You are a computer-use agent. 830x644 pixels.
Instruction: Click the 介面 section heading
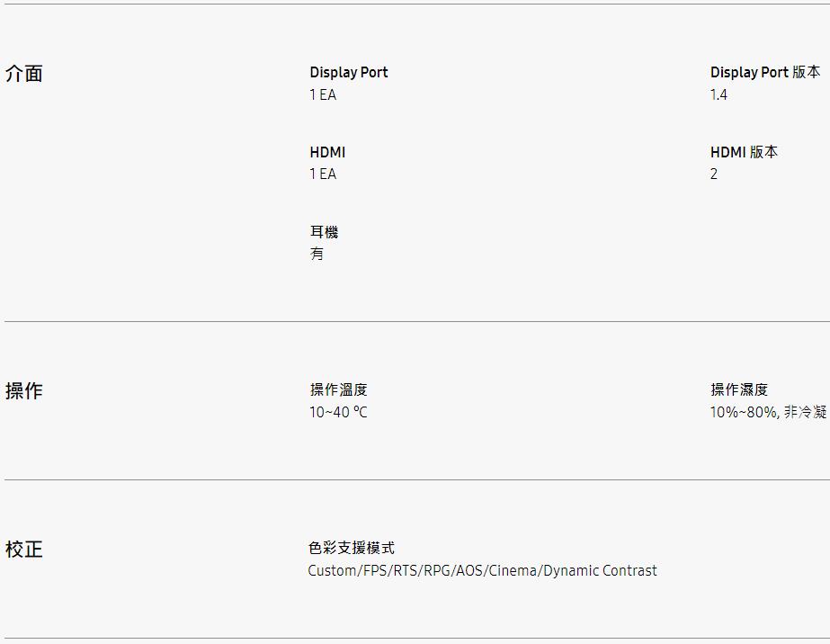tap(24, 74)
